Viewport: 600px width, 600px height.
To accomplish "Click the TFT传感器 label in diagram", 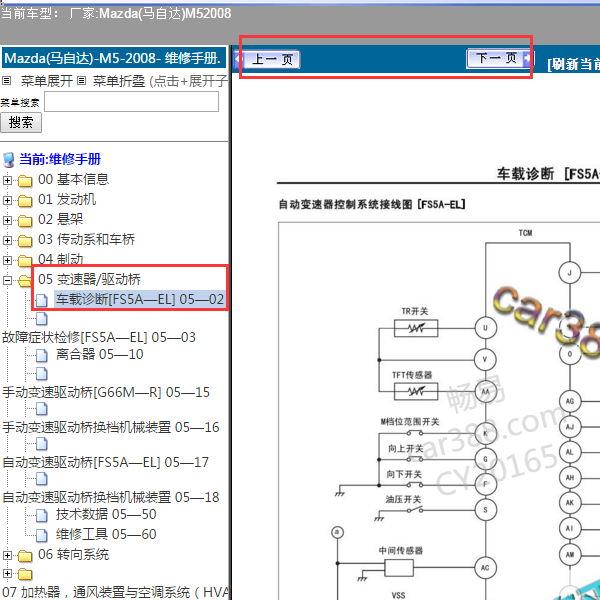I will pos(412,375).
